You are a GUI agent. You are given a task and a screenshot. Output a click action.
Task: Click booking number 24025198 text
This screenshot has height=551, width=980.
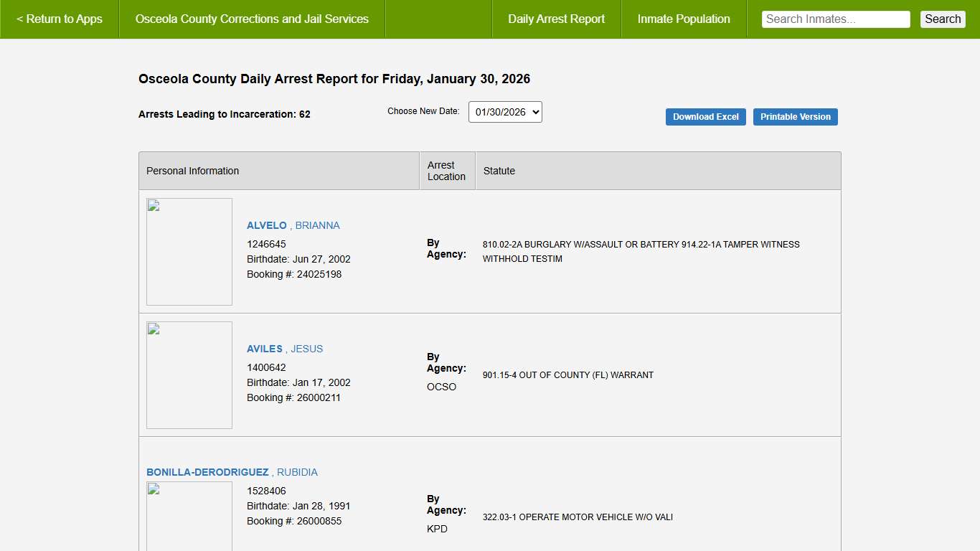tap(319, 274)
